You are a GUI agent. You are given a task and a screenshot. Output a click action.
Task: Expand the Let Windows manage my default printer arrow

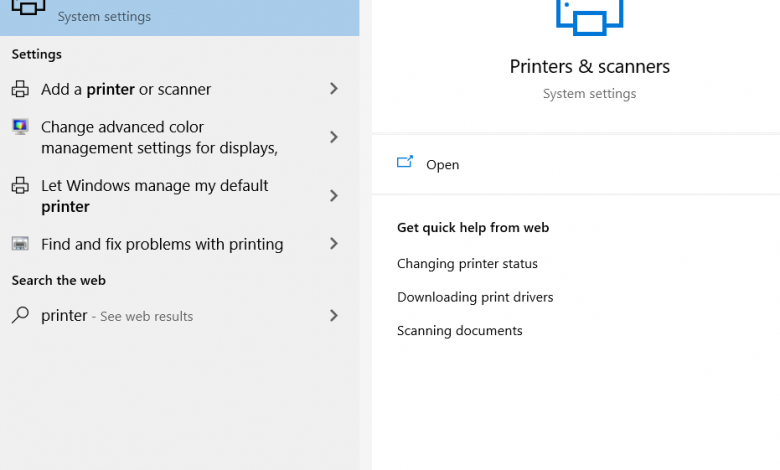(x=334, y=196)
